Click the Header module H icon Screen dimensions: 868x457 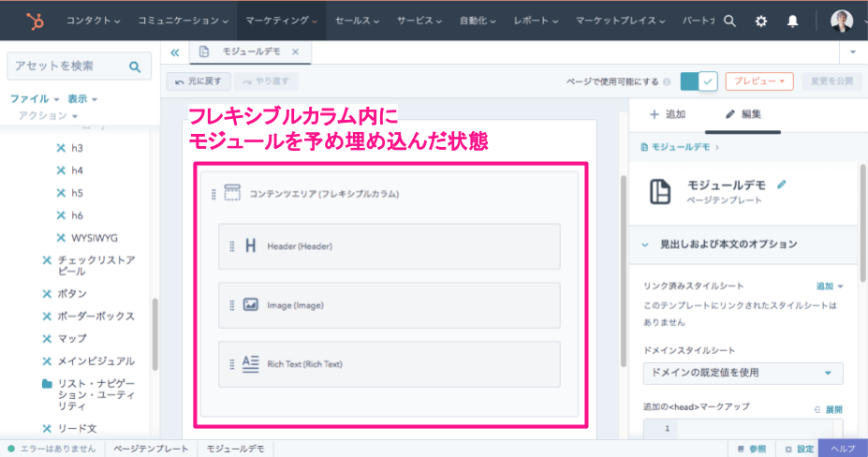click(x=250, y=246)
